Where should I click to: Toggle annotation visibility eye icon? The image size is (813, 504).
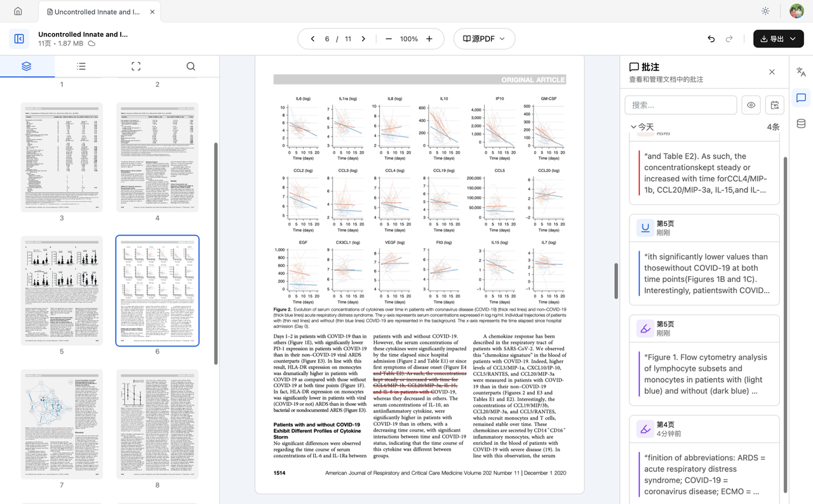[751, 105]
